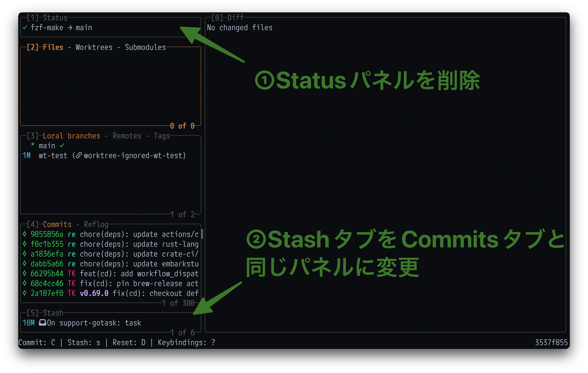Click the Commits panel scrollbar

[x=202, y=234]
